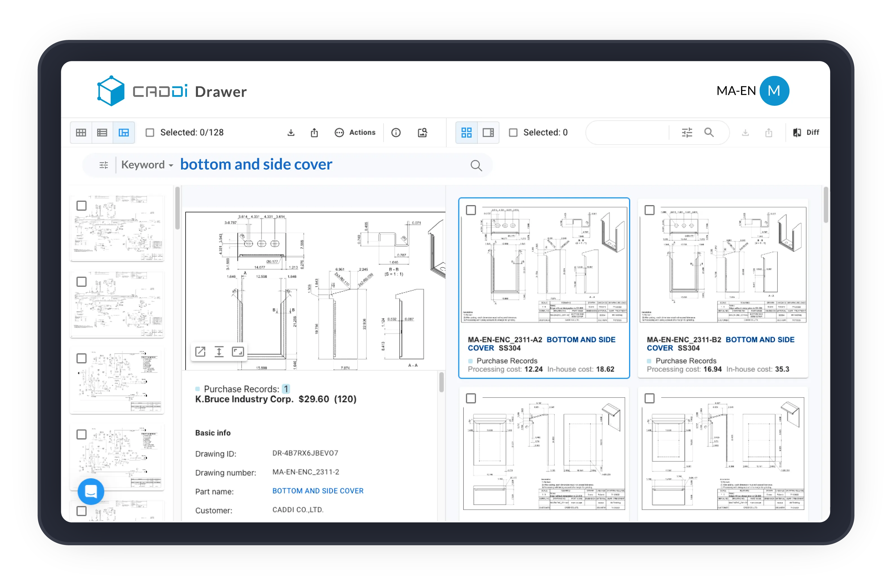Expand drawing preview to fullscreen icon
The image size is (896, 588).
click(238, 352)
